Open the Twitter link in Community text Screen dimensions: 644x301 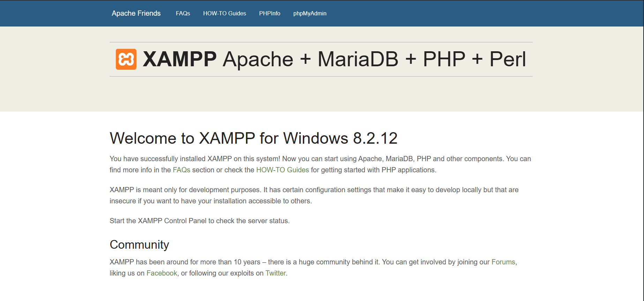click(x=276, y=273)
